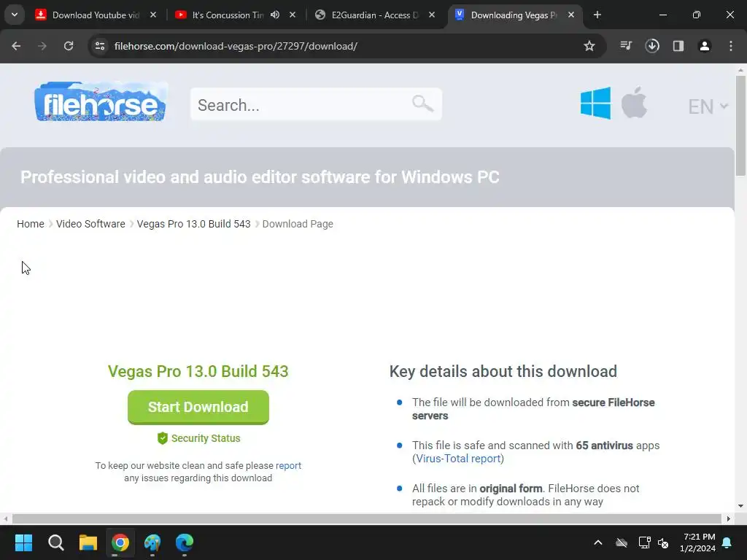Select the Apple Mac platform icon
This screenshot has width=747, height=560.
click(634, 102)
